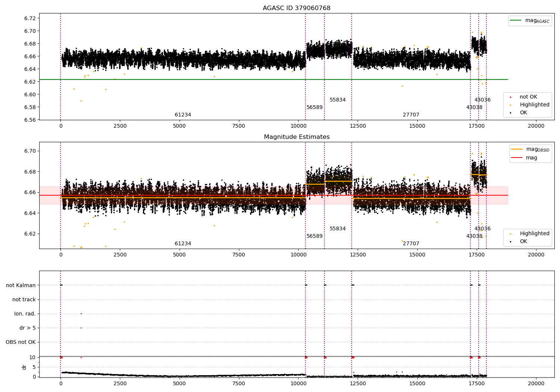Click the 'OBS not OK' axis label

[x=21, y=342]
